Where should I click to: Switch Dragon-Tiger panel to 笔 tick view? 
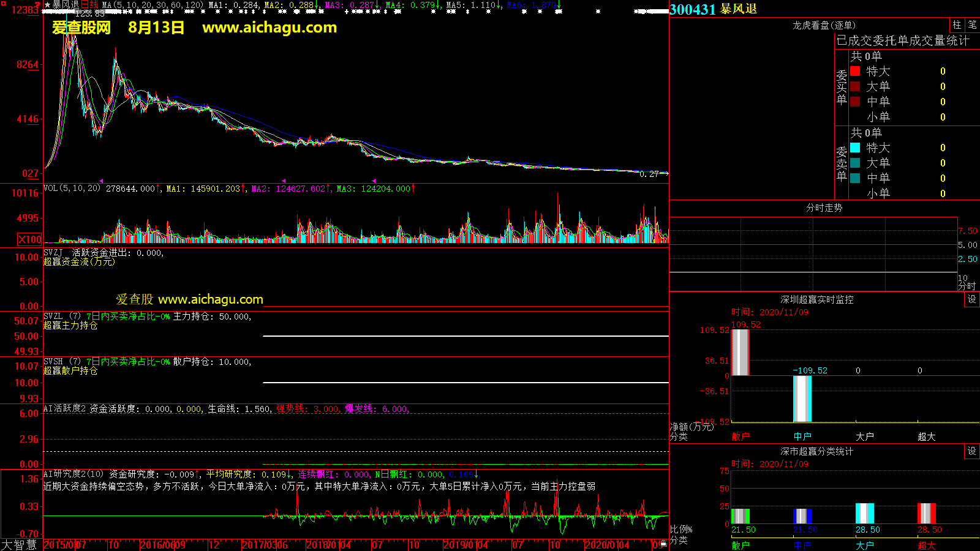972,25
